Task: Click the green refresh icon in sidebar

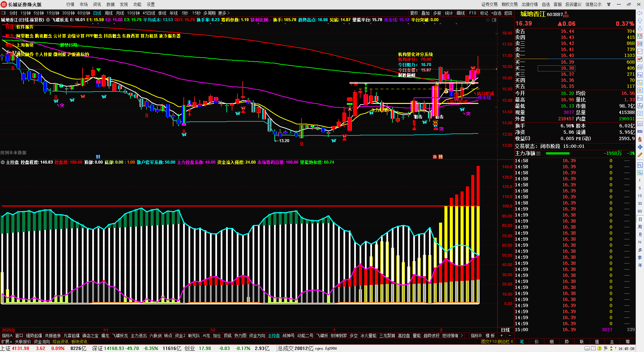Action: 640,173
